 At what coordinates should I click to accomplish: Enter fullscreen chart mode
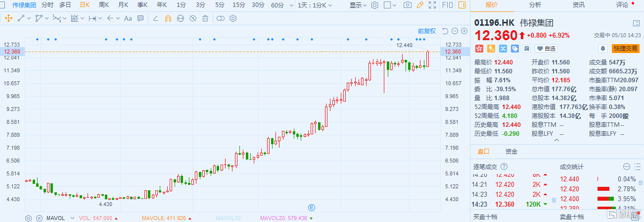tap(432, 5)
